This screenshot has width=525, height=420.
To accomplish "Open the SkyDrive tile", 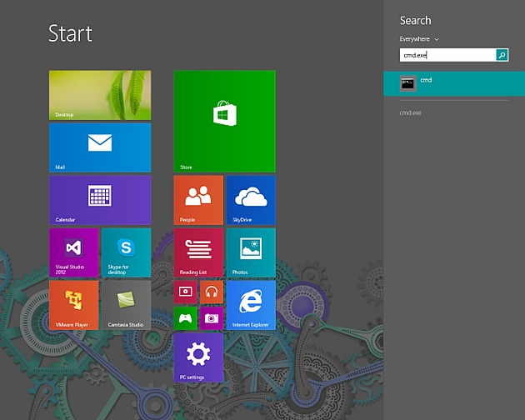I will 251,200.
